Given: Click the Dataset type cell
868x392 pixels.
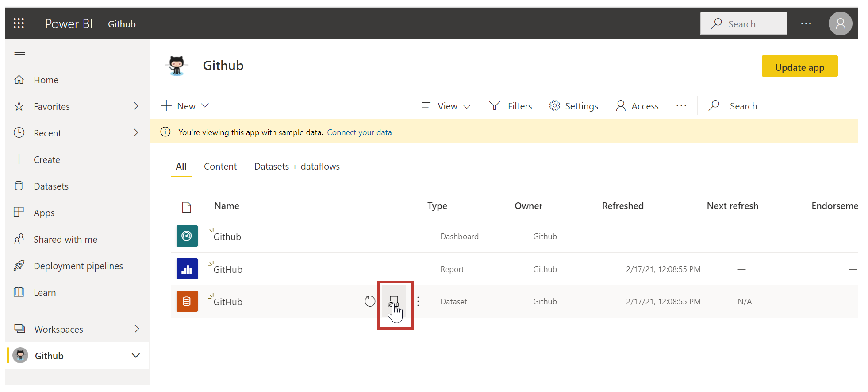Looking at the screenshot, I should point(453,302).
